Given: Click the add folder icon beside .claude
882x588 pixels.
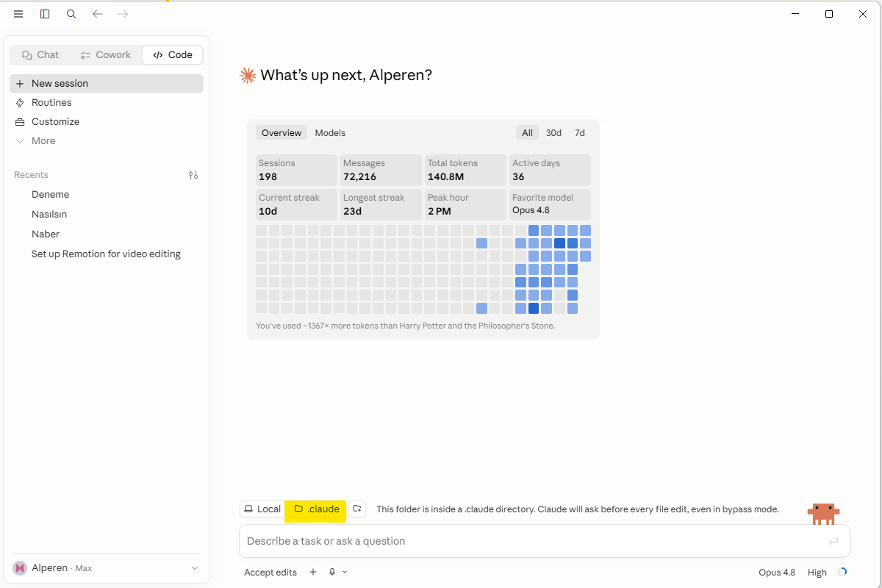Looking at the screenshot, I should pyautogui.click(x=357, y=509).
